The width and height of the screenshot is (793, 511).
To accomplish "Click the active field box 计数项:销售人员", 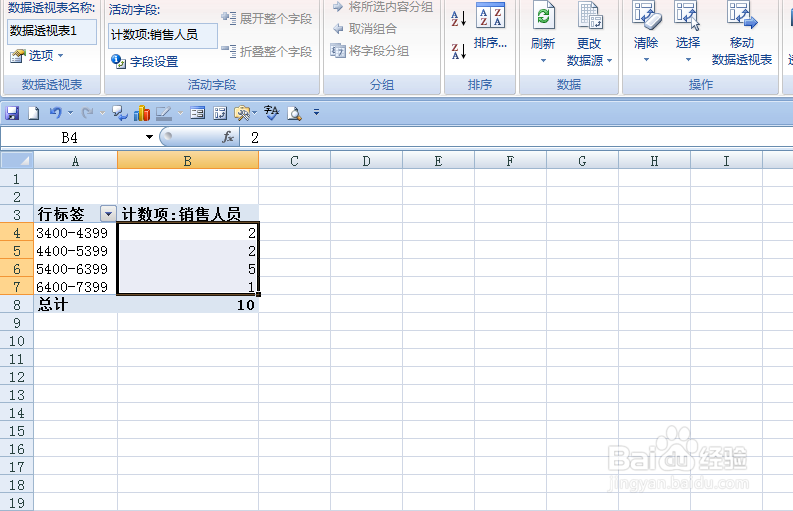I will 163,35.
